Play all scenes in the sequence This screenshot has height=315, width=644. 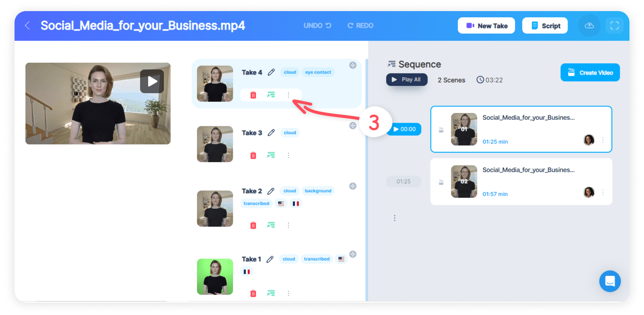click(x=407, y=80)
